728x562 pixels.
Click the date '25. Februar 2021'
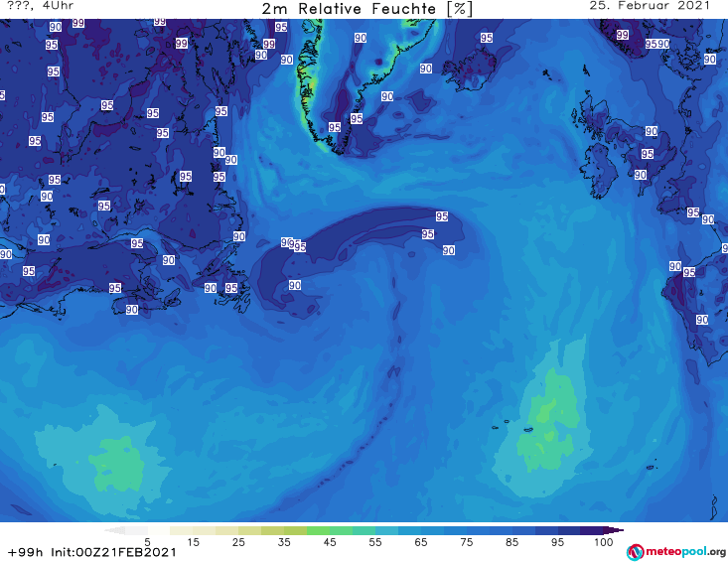tap(650, 6)
